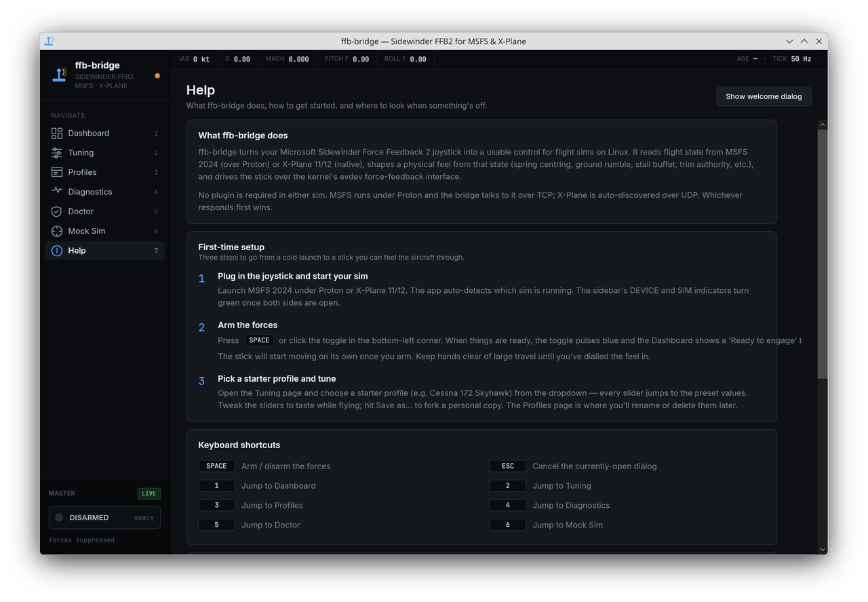Open the Diagnostics page

tap(105, 192)
